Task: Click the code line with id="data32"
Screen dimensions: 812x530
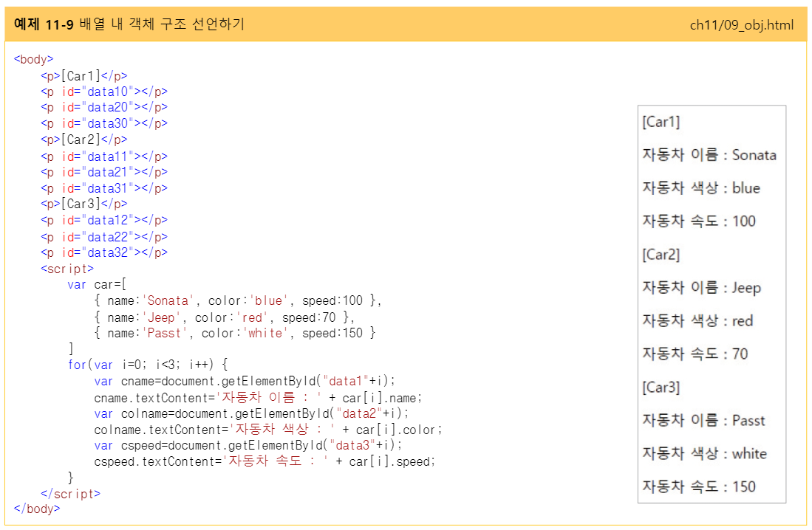Action: pos(104,252)
